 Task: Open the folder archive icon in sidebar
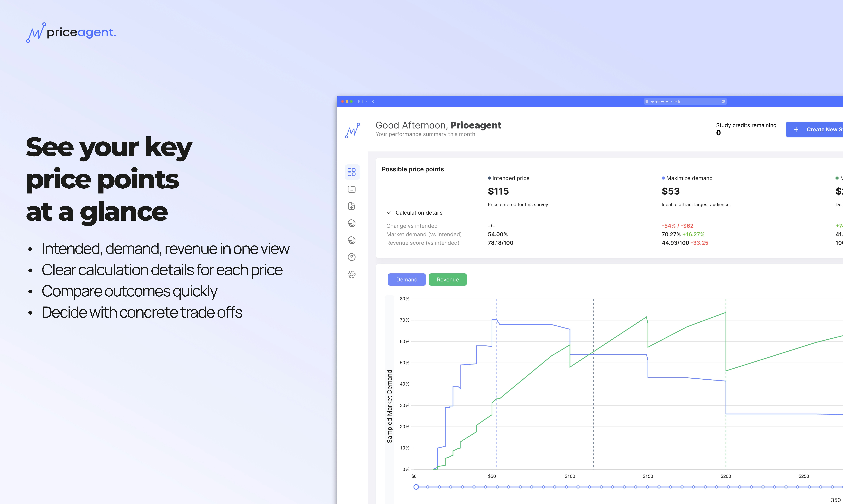[351, 189]
